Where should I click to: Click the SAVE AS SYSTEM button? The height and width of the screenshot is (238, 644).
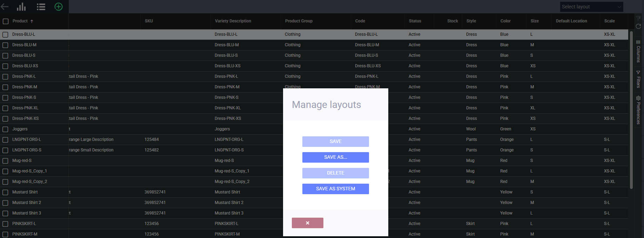(x=335, y=189)
